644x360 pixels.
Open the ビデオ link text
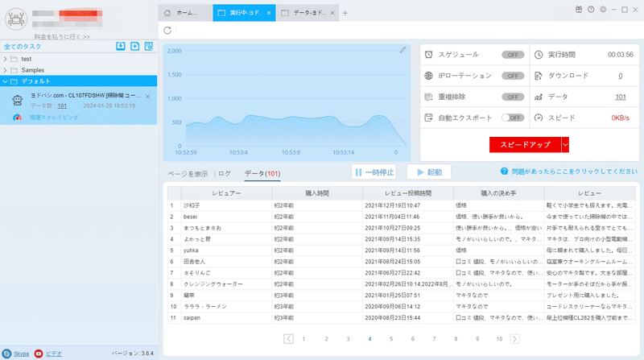54,354
